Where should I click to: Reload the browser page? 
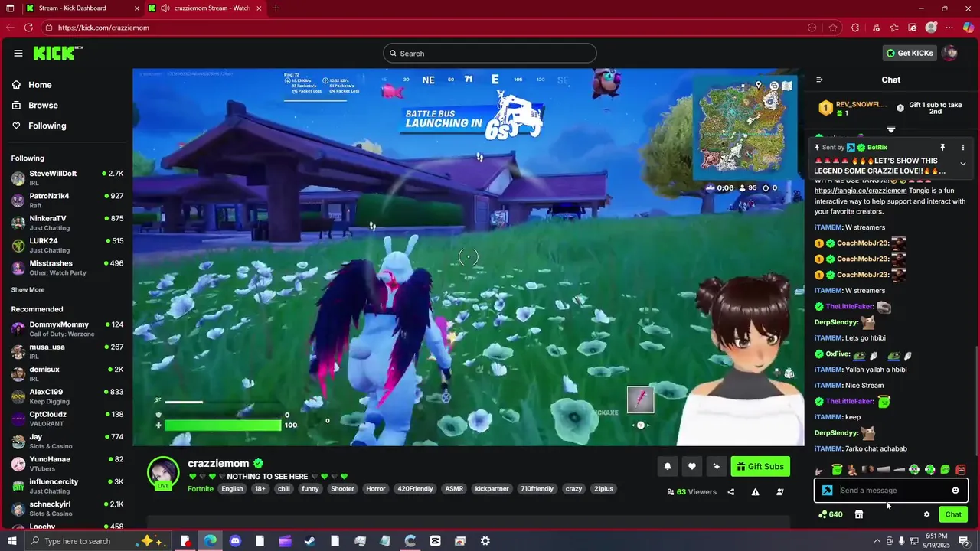tap(28, 28)
